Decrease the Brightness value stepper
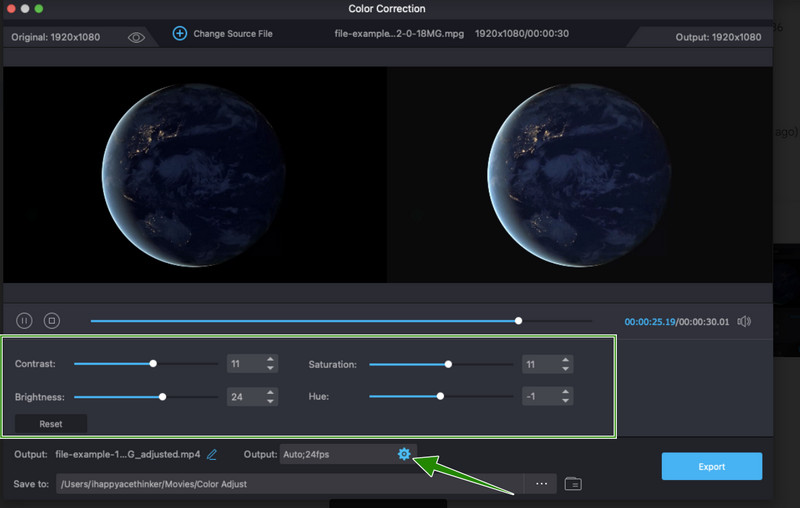The height and width of the screenshot is (508, 800). tap(270, 401)
